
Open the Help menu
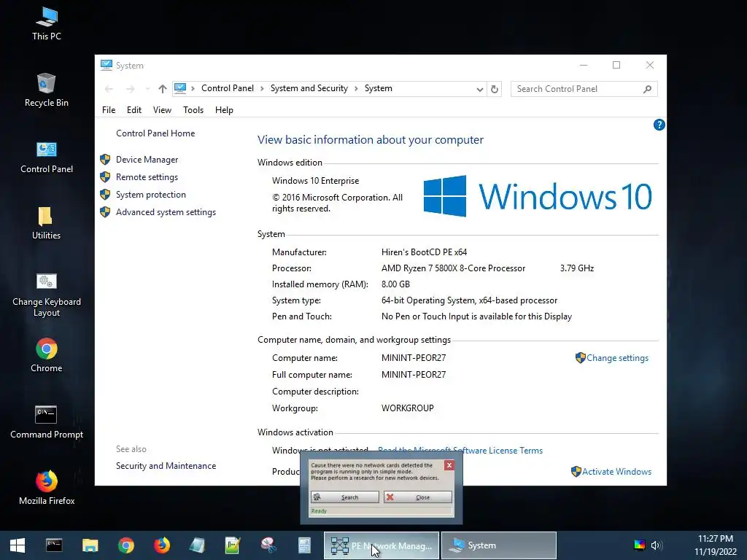pyautogui.click(x=224, y=110)
